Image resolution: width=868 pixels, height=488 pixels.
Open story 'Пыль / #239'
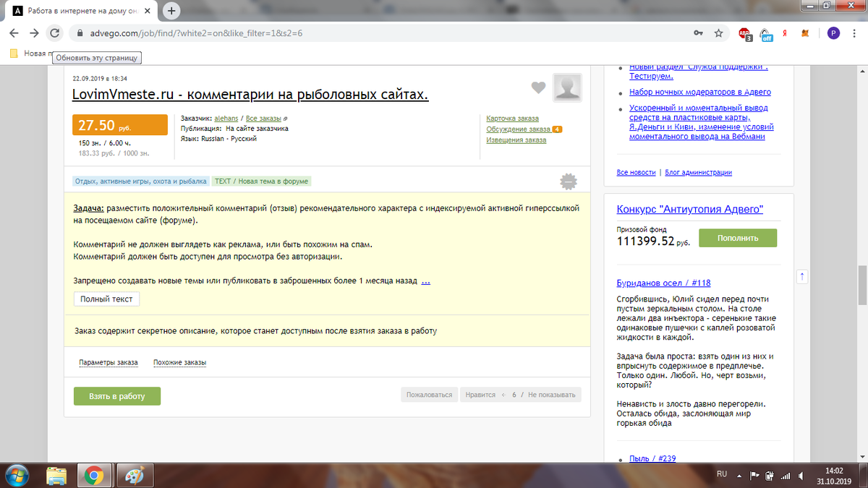652,458
